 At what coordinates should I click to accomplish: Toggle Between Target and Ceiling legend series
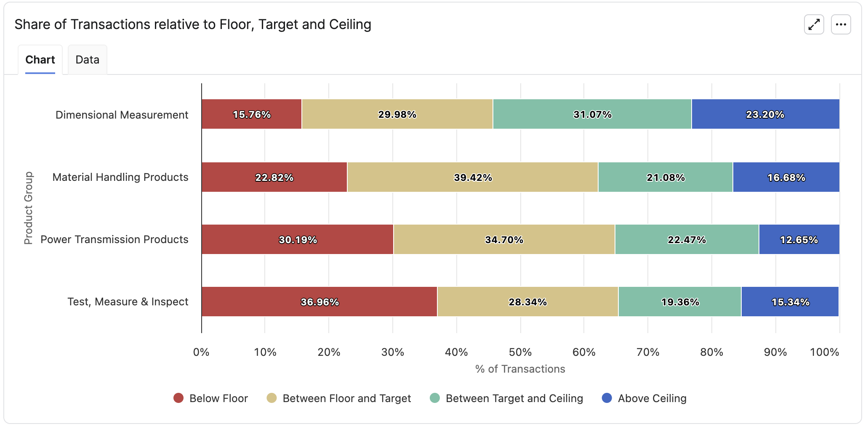click(x=514, y=398)
